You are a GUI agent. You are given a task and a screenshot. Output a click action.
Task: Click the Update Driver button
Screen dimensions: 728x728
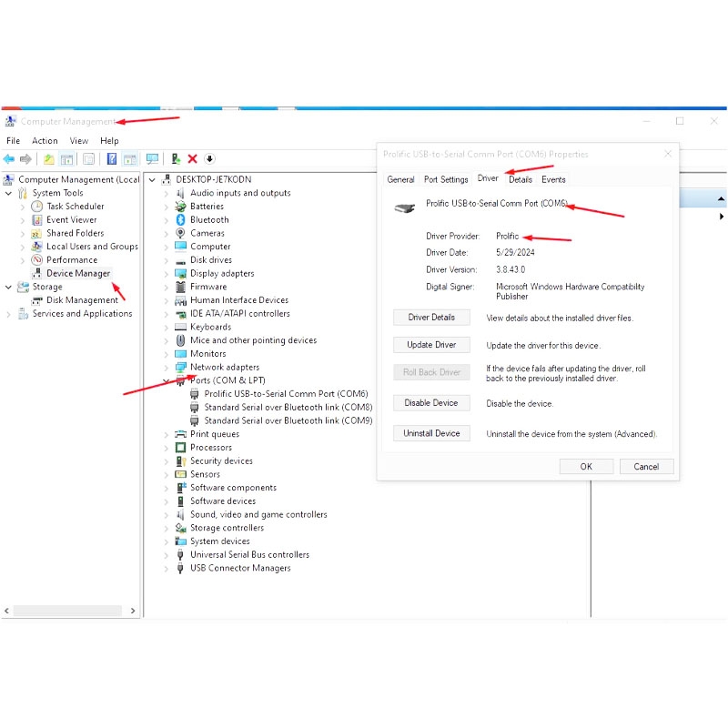point(431,345)
